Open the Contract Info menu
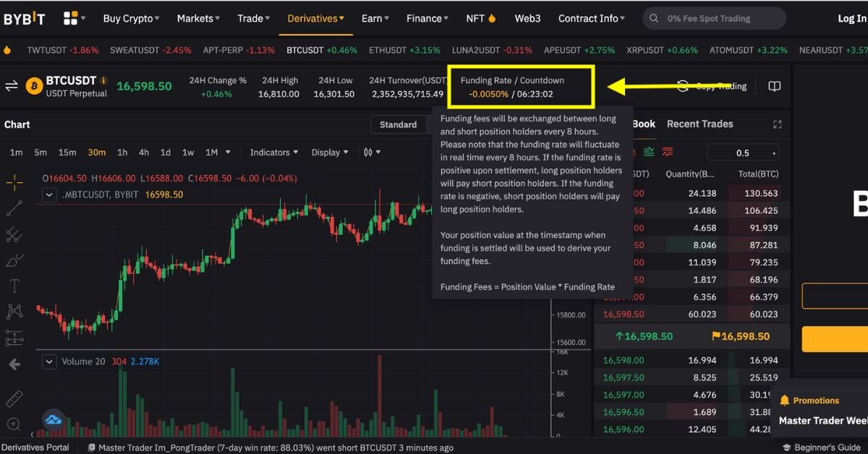Viewport: 868px width, 454px height. (592, 18)
